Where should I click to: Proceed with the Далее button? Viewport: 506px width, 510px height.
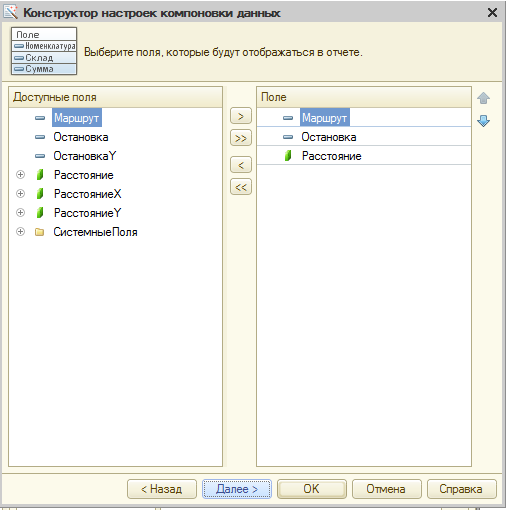[237, 489]
